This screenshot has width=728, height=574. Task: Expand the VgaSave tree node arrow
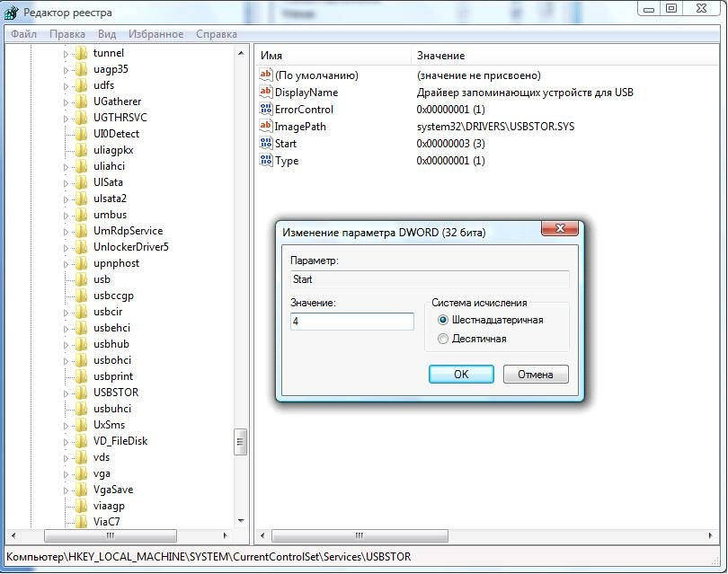coord(66,490)
